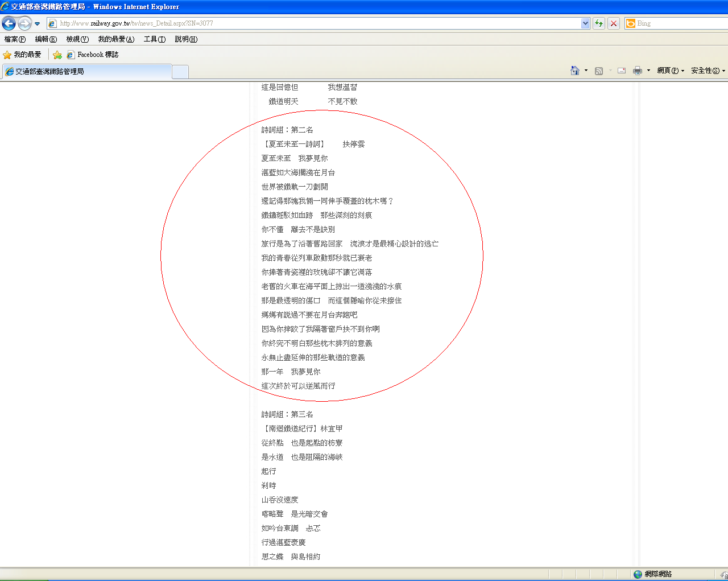Click the text 詩詞組：第二名

287,130
